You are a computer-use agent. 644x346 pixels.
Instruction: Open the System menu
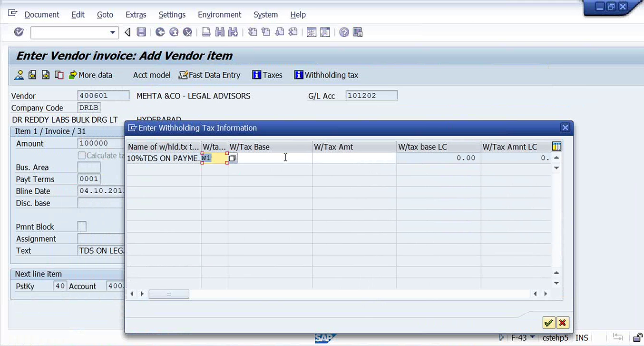pos(265,15)
